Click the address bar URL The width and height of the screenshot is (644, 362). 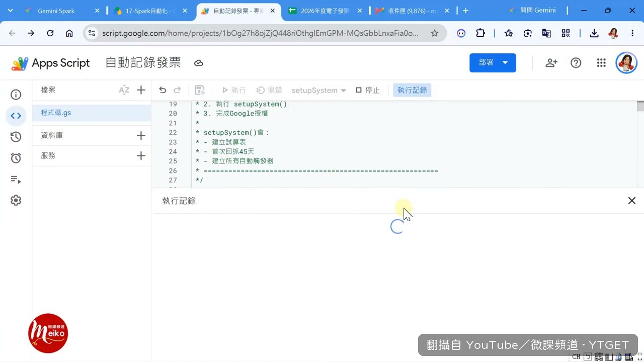[260, 33]
